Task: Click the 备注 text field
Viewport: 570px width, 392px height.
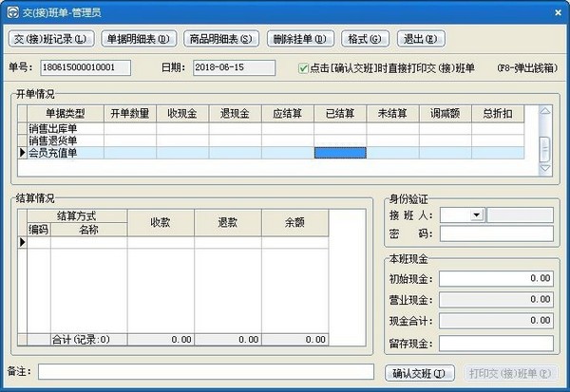Action: (x=206, y=371)
